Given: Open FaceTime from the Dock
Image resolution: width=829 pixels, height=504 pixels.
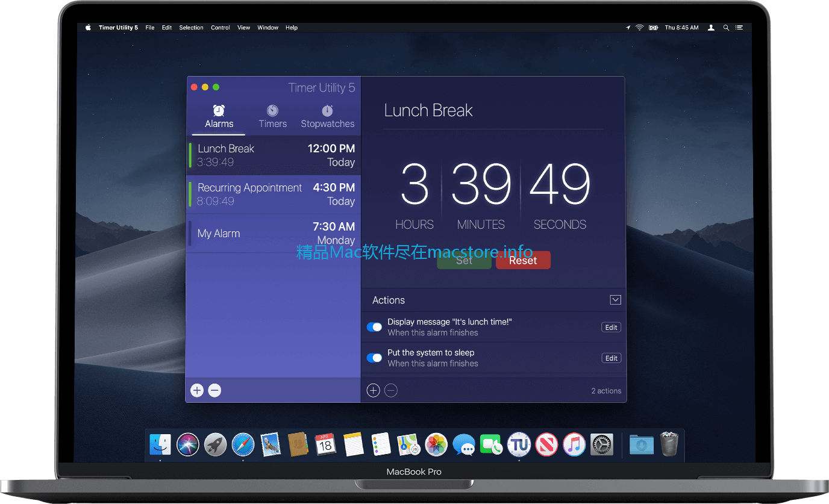Looking at the screenshot, I should coord(492,444).
